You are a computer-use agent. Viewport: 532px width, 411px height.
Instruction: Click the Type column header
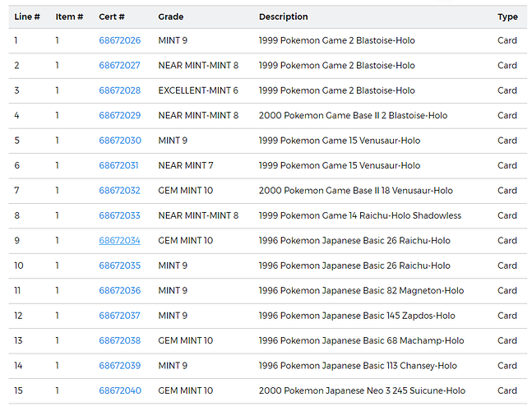[x=507, y=16]
